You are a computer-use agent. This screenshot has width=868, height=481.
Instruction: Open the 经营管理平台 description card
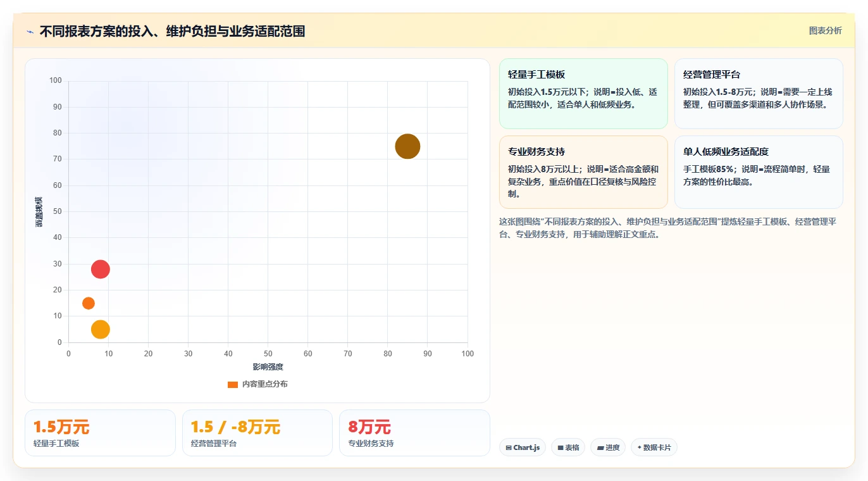pyautogui.click(x=759, y=94)
